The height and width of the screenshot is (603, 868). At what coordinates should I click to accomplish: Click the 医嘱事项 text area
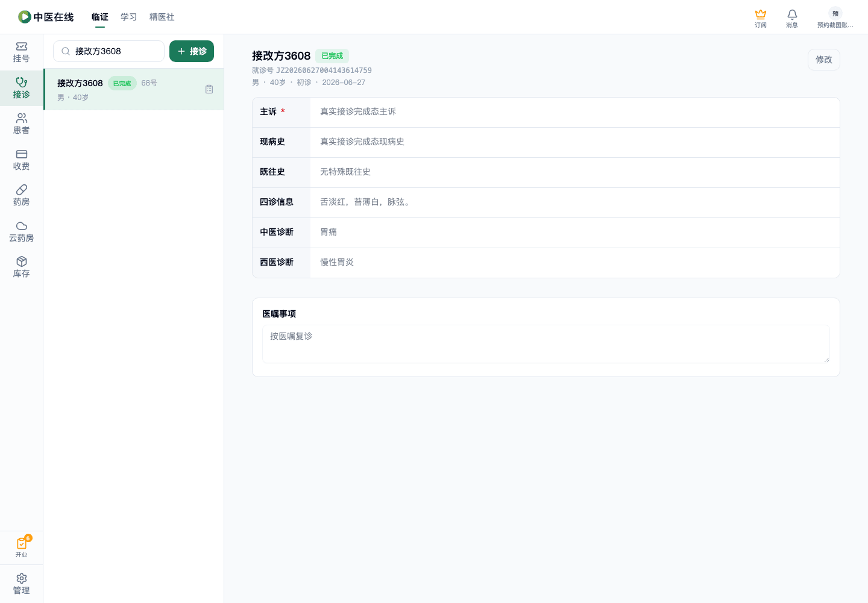pos(546,344)
